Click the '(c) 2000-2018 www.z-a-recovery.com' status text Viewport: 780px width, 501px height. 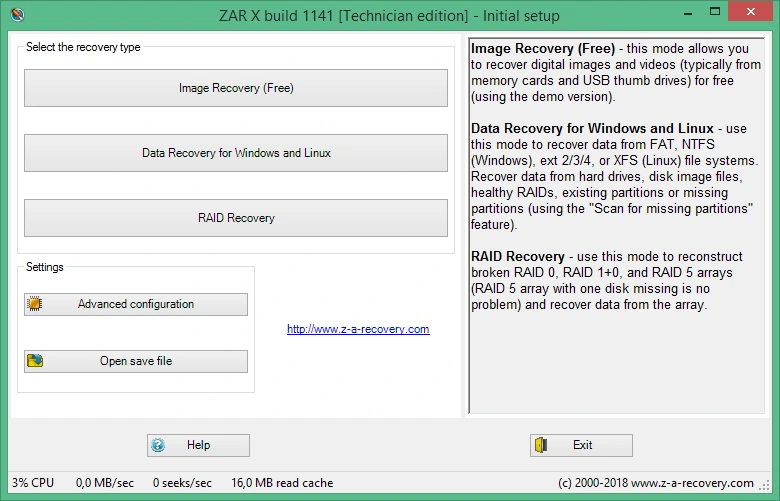pyautogui.click(x=656, y=483)
